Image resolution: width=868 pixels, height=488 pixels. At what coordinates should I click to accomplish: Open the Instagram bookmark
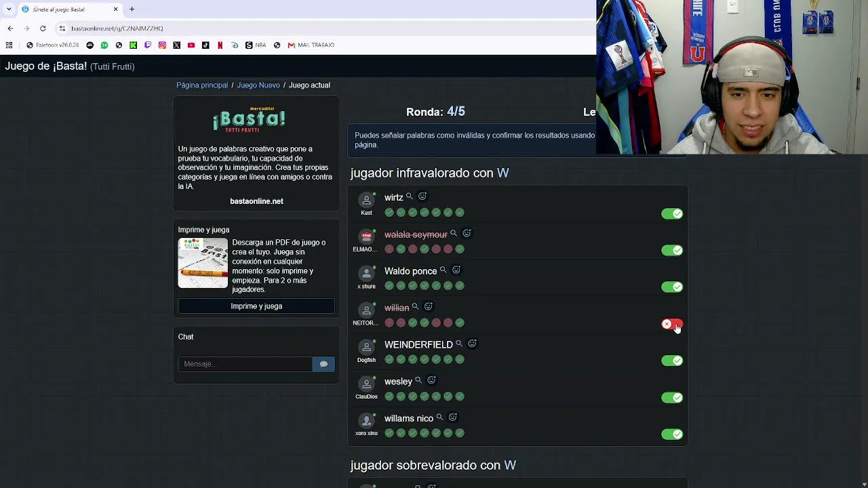(162, 45)
